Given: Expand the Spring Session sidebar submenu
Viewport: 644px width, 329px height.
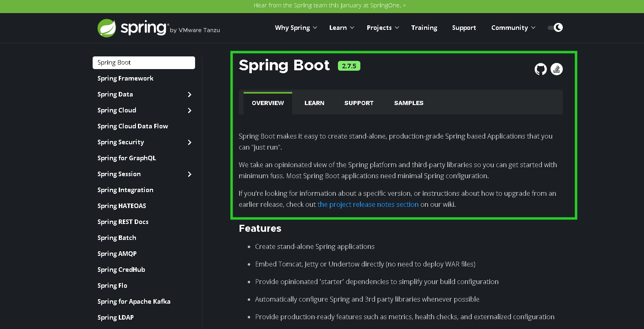Looking at the screenshot, I should coord(189,174).
